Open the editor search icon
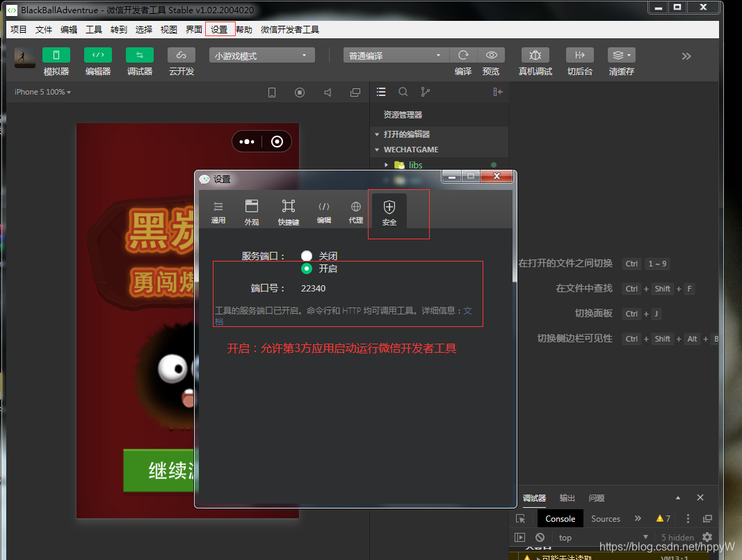742x560 pixels. (x=403, y=92)
